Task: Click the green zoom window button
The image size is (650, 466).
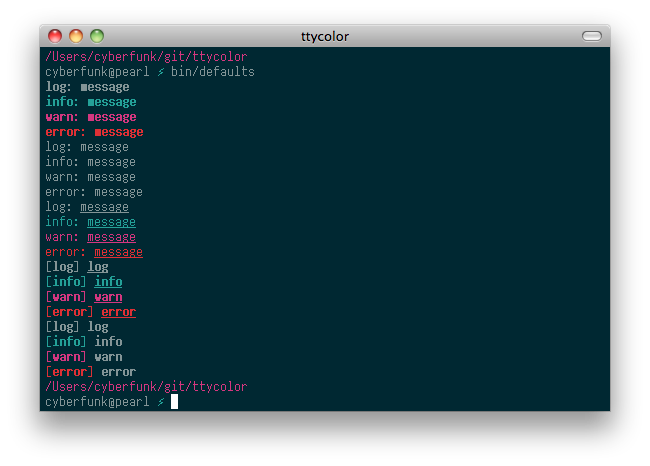Action: click(97, 36)
